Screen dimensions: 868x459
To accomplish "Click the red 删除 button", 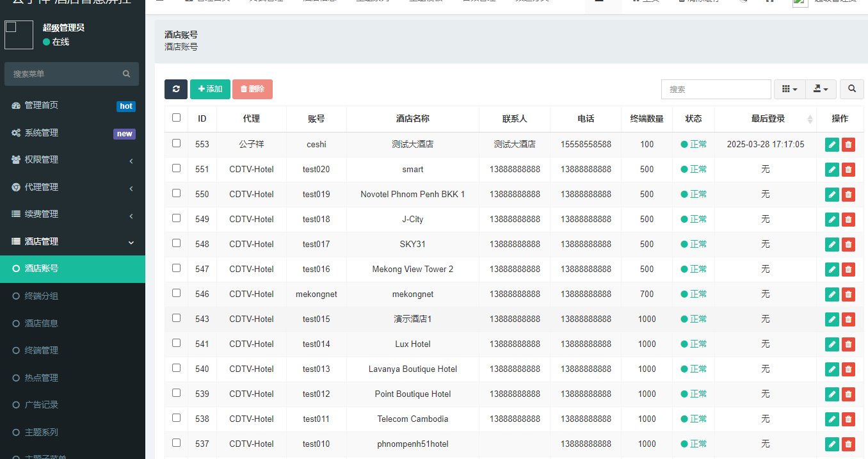I will click(x=252, y=89).
